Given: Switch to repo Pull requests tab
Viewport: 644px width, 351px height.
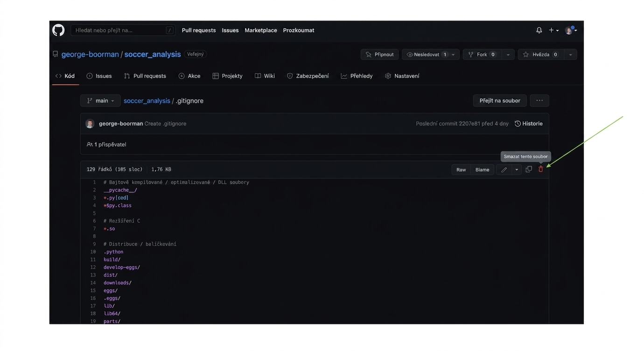Looking at the screenshot, I should [145, 76].
